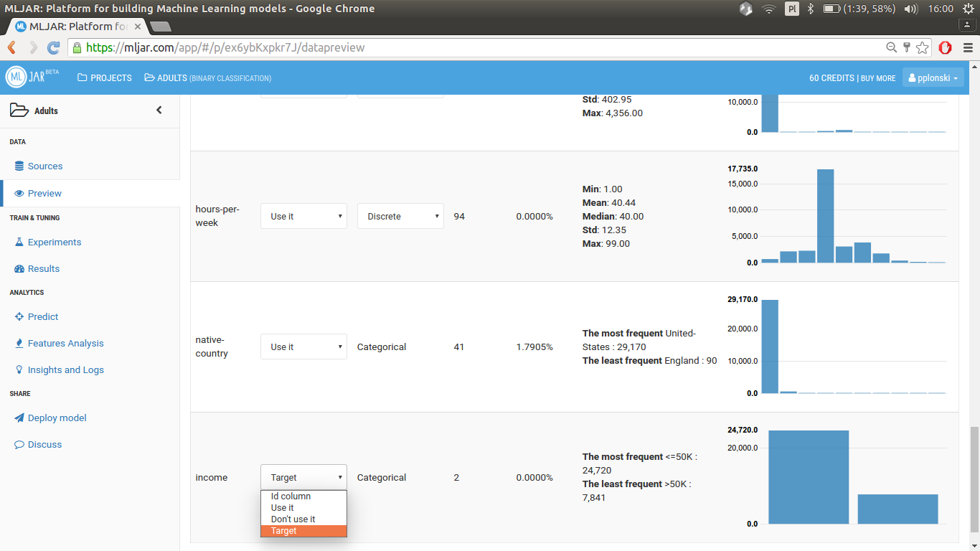Go to PROJECTS in the top bar
980x551 pixels.
click(x=105, y=77)
